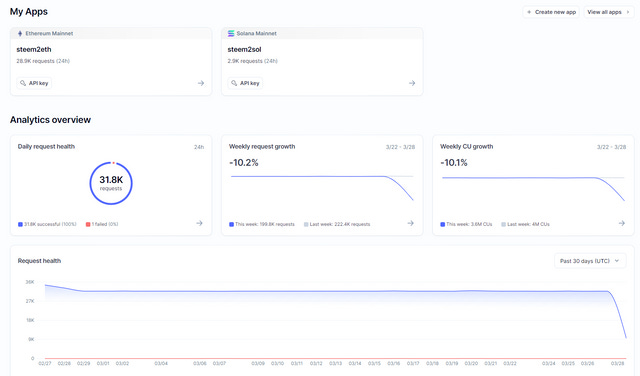This screenshot has height=376, width=640.
Task: Click the Ethereum Mainnet network icon
Action: coord(20,33)
